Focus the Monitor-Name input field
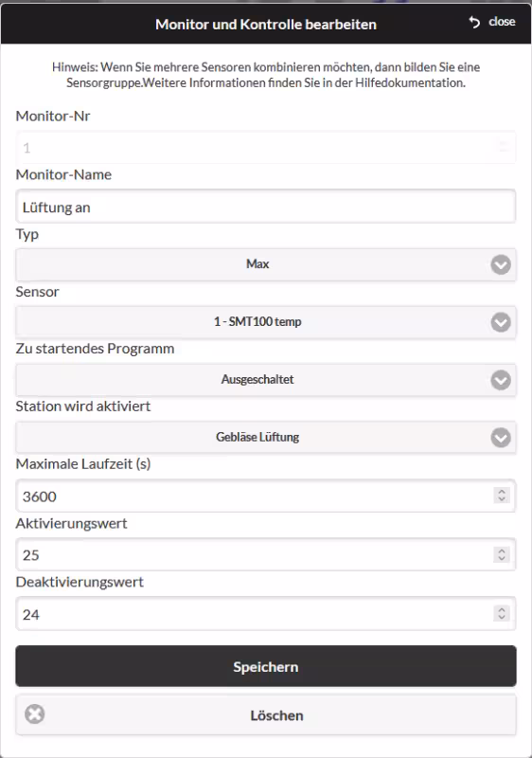Image resolution: width=532 pixels, height=758 pixels. (x=266, y=207)
